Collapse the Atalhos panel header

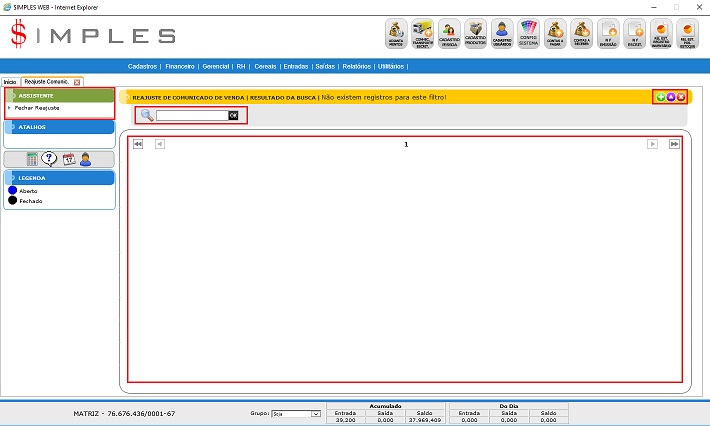59,127
